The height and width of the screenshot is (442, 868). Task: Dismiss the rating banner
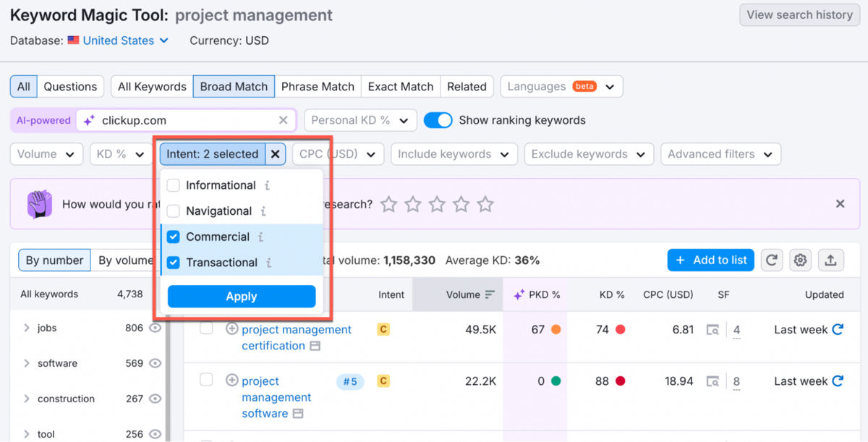[x=840, y=204]
